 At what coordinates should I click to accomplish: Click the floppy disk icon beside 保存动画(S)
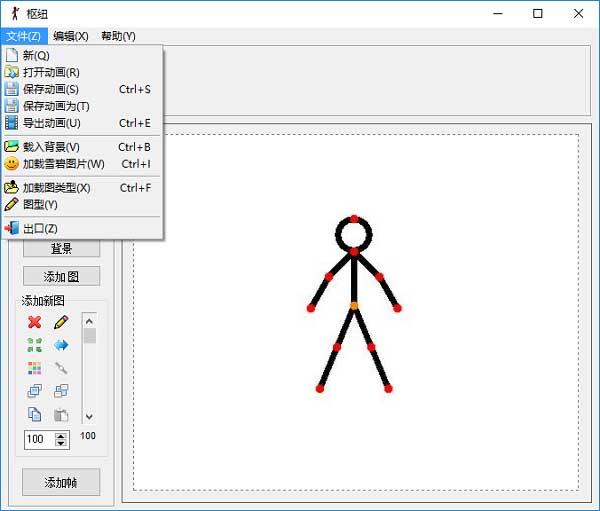coord(11,89)
